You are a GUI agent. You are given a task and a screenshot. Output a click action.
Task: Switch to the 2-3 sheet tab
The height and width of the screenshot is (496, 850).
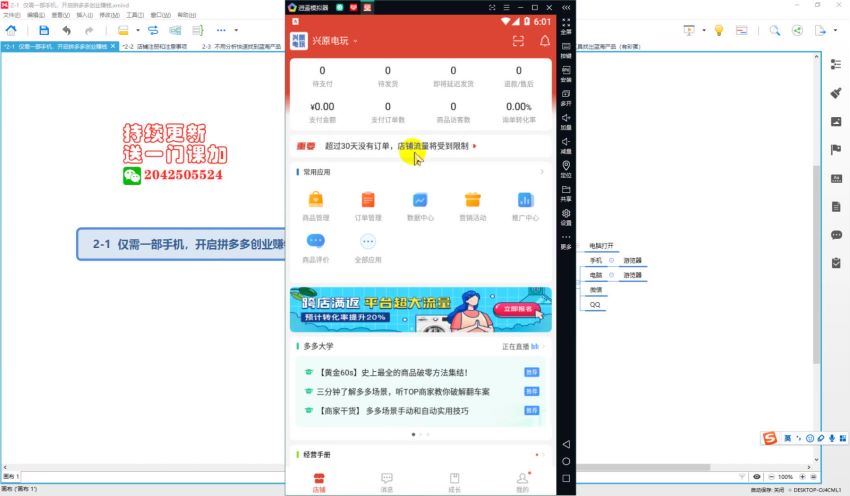241,47
